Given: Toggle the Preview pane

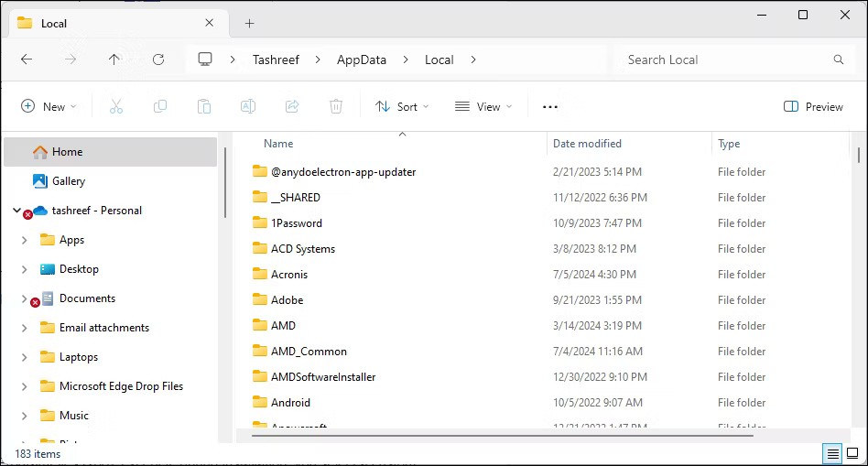Looking at the screenshot, I should coord(813,106).
